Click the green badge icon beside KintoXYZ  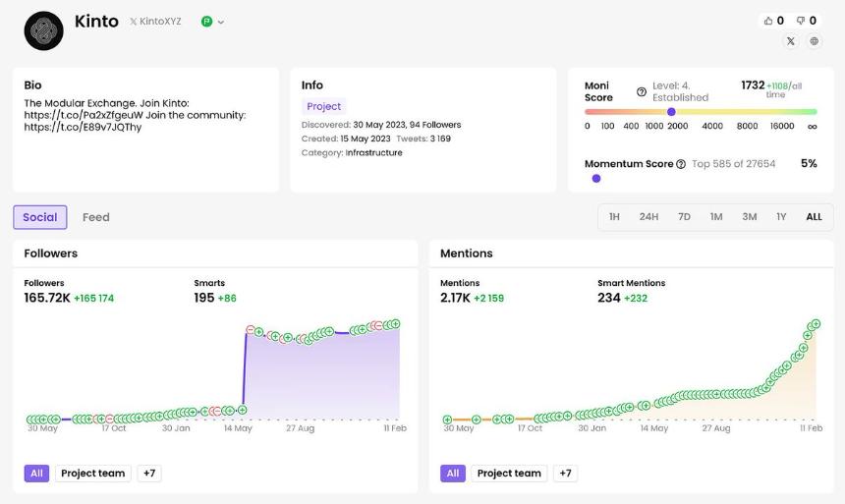(206, 22)
